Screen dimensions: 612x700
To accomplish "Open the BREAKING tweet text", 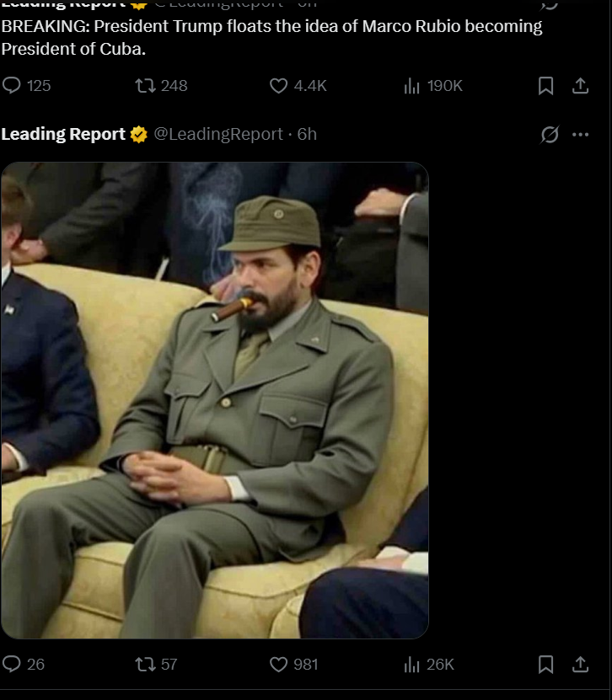I will (271, 37).
